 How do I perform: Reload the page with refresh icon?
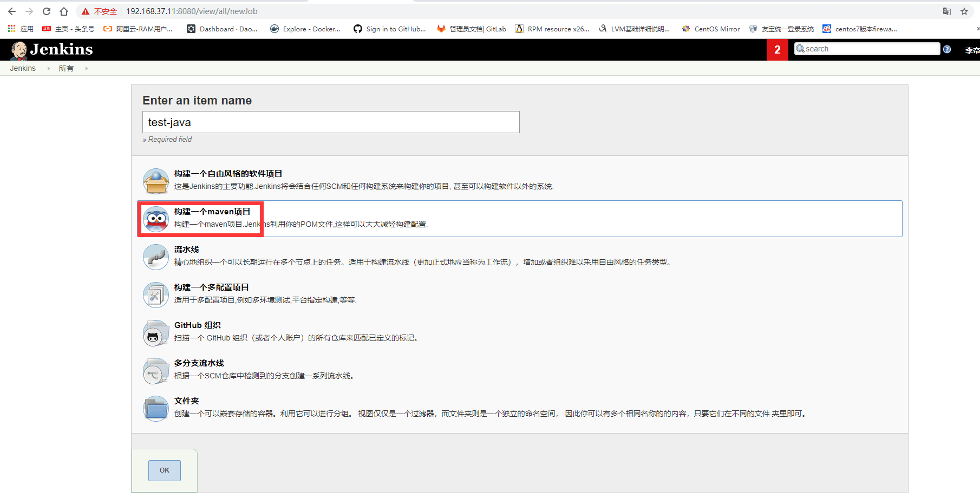[x=47, y=11]
